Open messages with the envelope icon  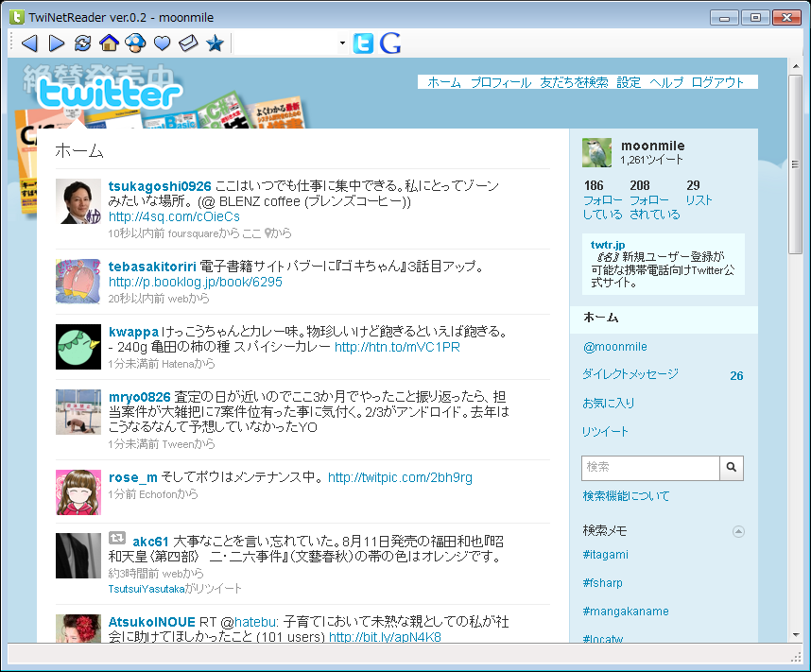(x=188, y=43)
